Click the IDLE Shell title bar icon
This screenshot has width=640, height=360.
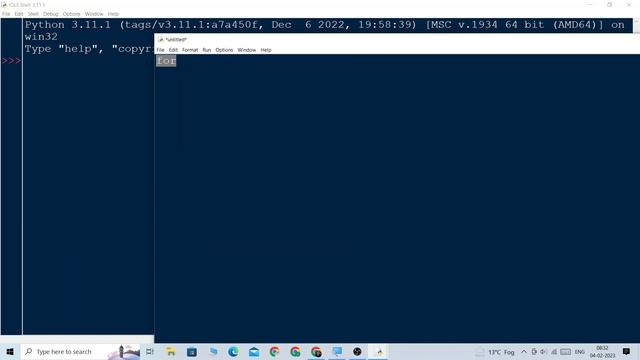point(4,4)
